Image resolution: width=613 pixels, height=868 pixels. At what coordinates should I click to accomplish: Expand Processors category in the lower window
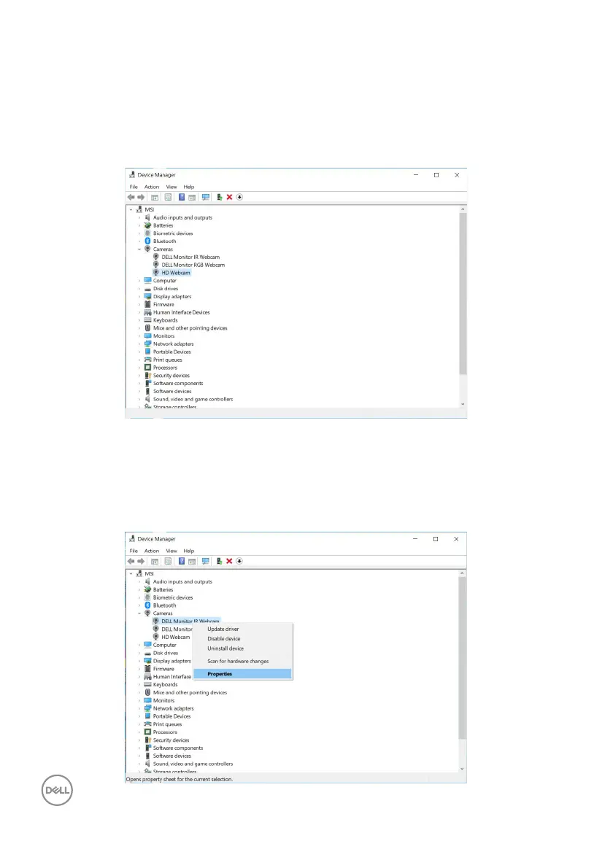tap(139, 732)
